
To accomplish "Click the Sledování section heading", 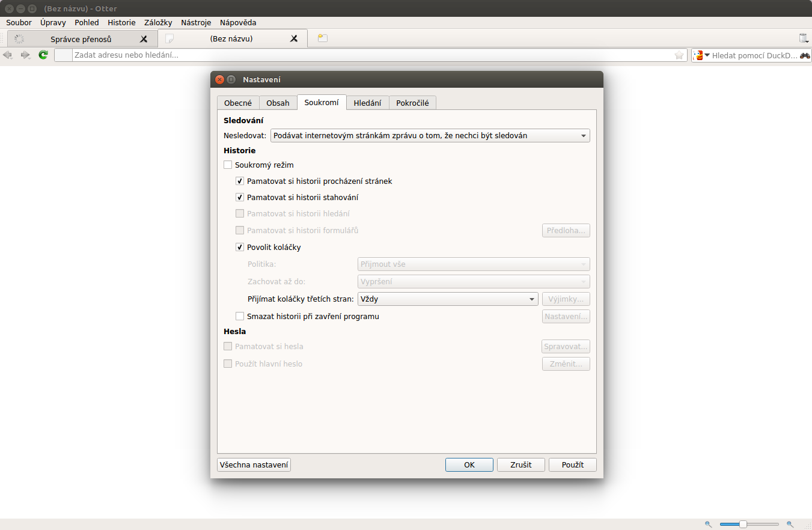I will tap(243, 120).
